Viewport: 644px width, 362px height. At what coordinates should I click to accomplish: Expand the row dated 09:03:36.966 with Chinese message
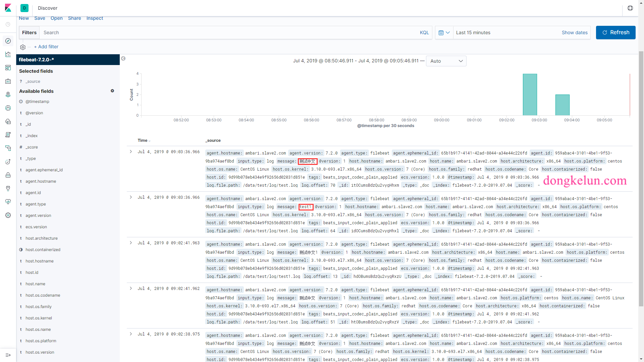pos(131,152)
